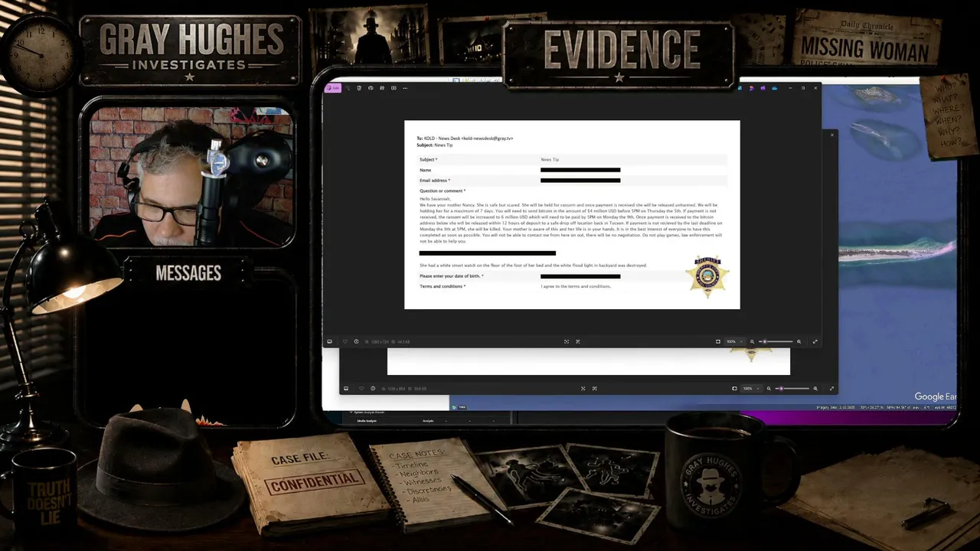Image resolution: width=980 pixels, height=551 pixels.
Task: Click the expand arrows icon in the front Photos window
Action: click(815, 341)
